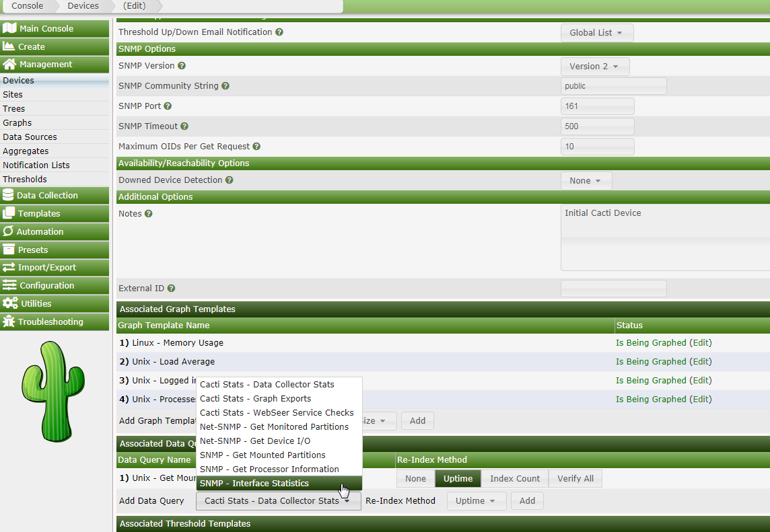
Task: Click the Maximum OIDs field
Action: pos(598,146)
